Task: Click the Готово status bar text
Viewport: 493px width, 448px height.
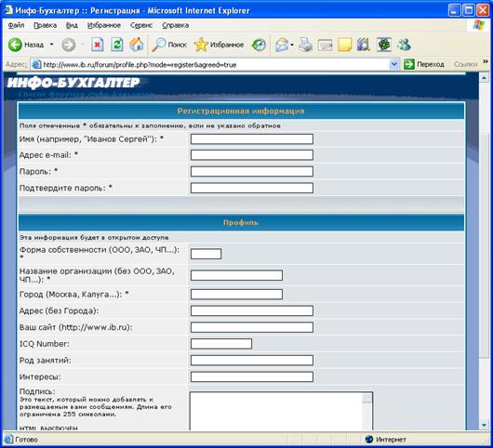Action: pyautogui.click(x=26, y=440)
